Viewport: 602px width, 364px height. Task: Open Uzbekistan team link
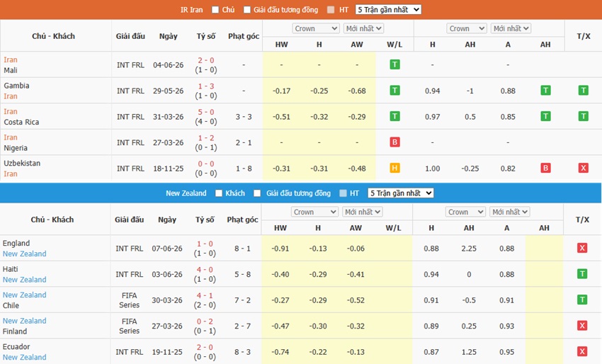tap(22, 163)
